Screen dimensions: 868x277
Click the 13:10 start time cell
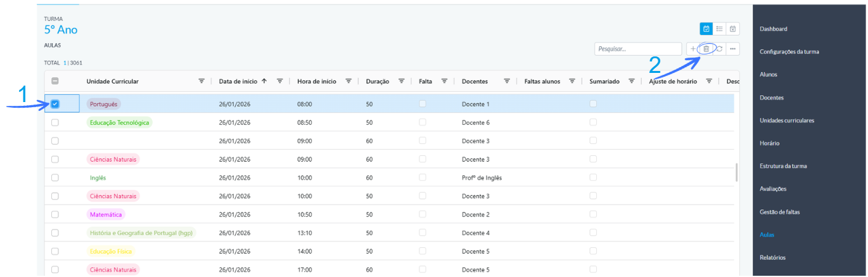tap(304, 233)
